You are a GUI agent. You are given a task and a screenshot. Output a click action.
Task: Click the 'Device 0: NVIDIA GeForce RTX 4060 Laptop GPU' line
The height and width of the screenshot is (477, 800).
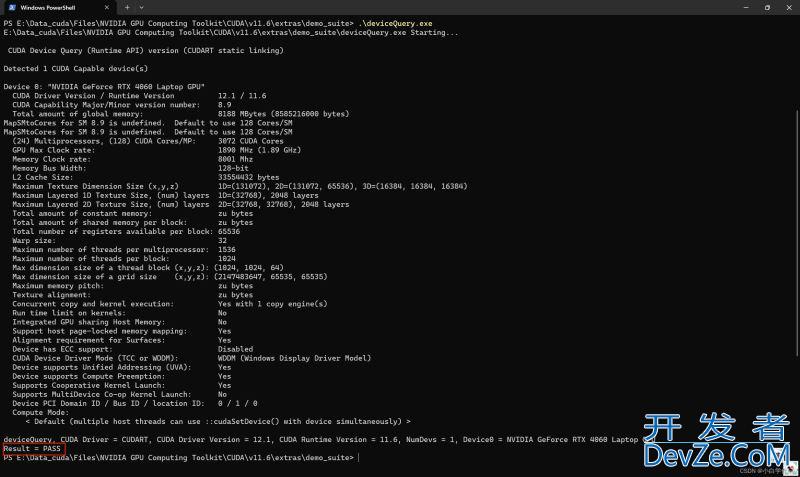click(104, 87)
